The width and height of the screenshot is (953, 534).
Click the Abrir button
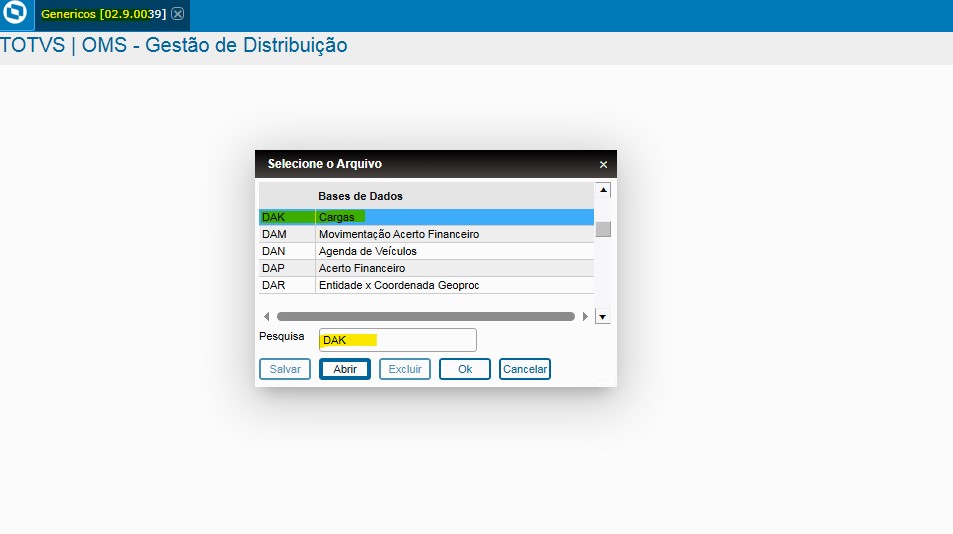point(345,369)
